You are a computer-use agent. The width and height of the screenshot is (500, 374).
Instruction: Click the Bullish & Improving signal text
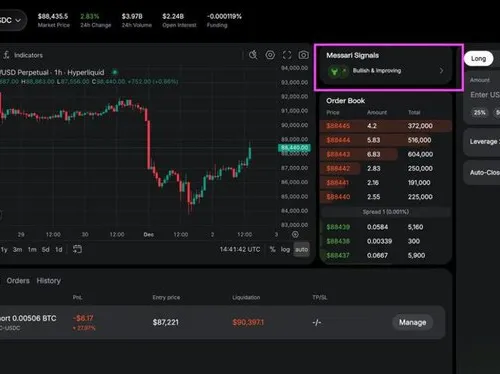tap(377, 71)
